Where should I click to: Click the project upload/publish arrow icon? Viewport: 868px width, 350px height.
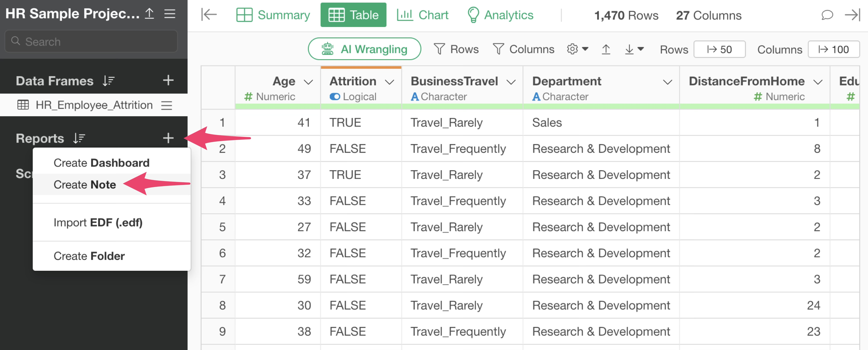[149, 14]
